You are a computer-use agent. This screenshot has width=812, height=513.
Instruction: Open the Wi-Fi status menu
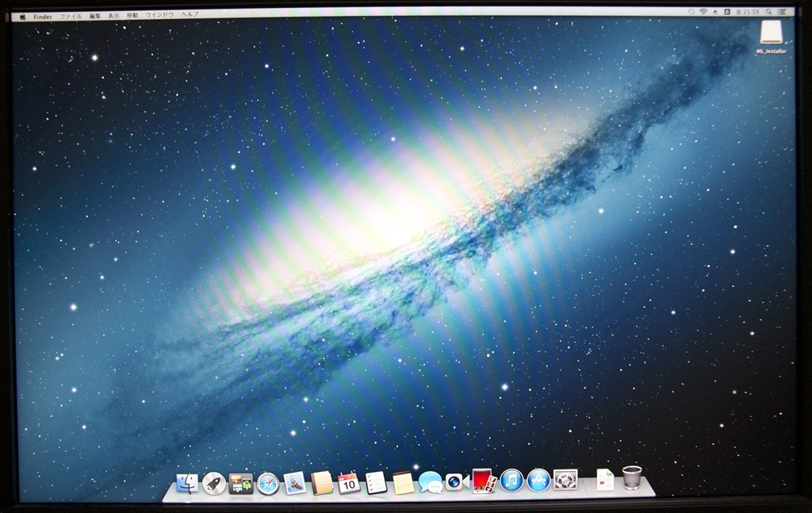tap(703, 12)
